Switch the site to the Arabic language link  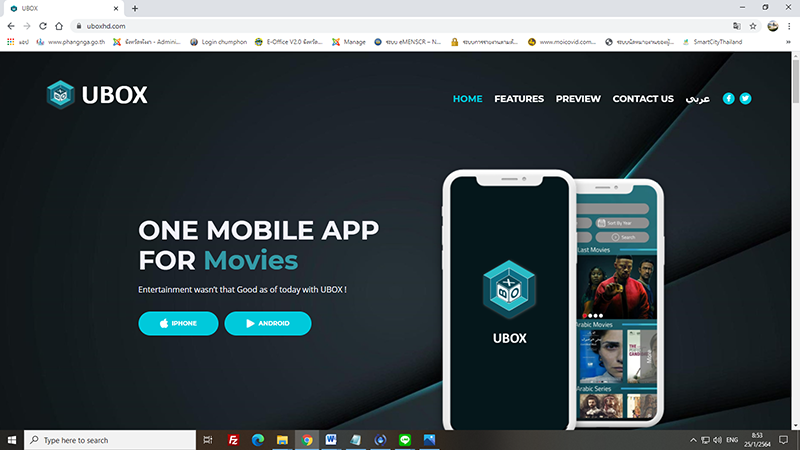click(x=697, y=99)
